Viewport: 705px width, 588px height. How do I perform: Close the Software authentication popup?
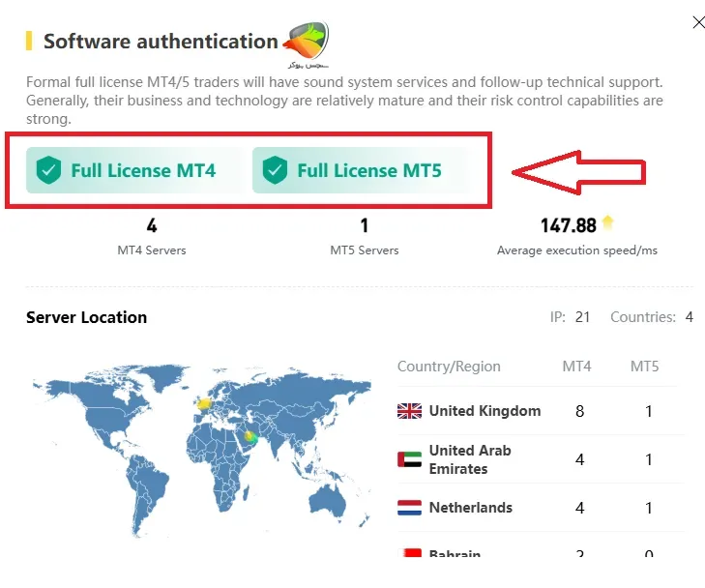[698, 22]
